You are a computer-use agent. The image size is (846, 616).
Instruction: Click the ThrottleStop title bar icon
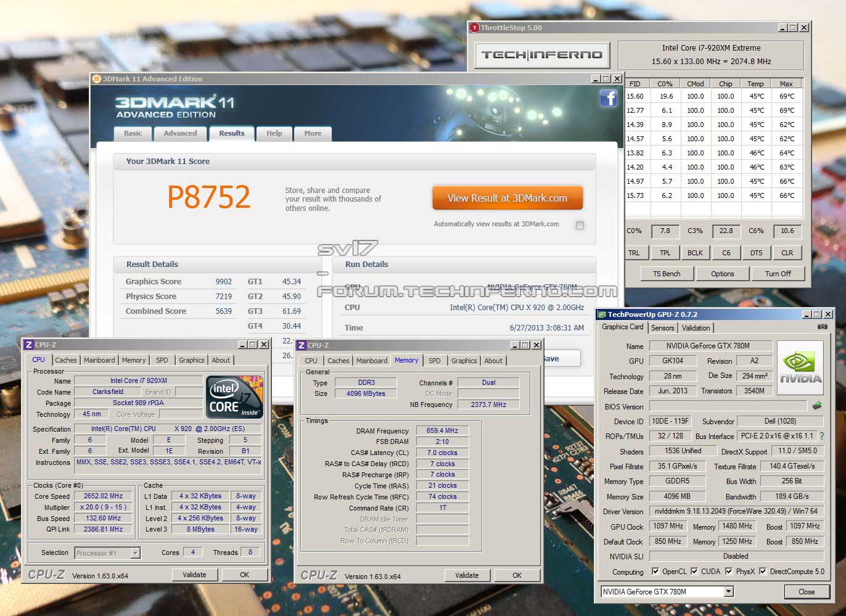tap(474, 28)
